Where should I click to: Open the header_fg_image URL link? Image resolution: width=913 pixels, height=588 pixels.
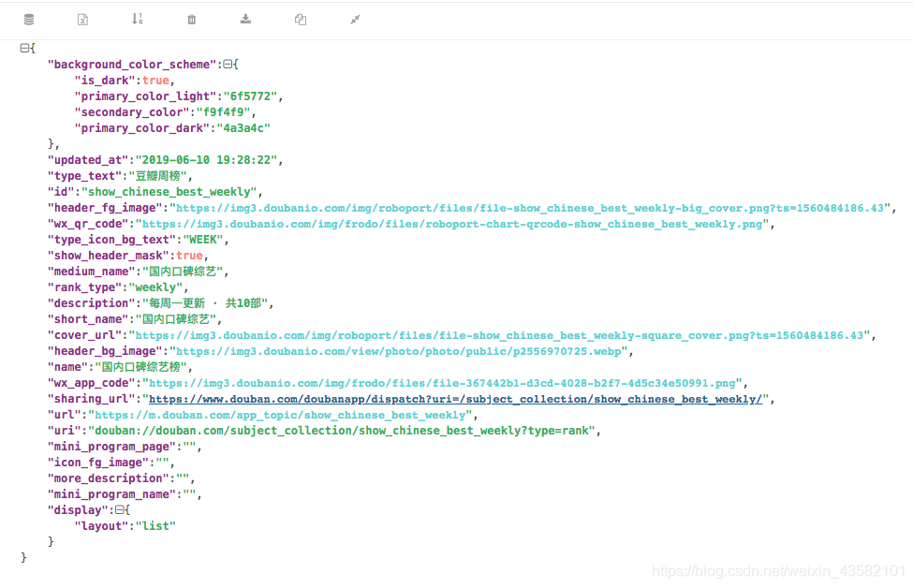(x=530, y=208)
